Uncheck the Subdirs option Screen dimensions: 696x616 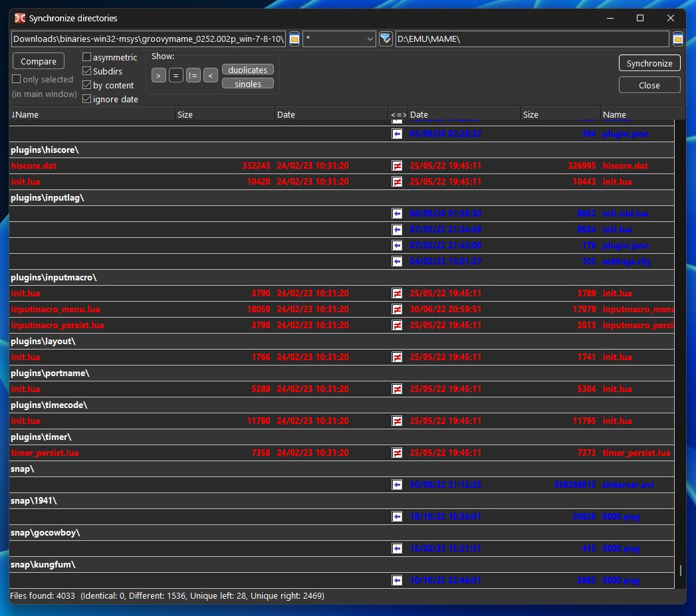pos(86,70)
